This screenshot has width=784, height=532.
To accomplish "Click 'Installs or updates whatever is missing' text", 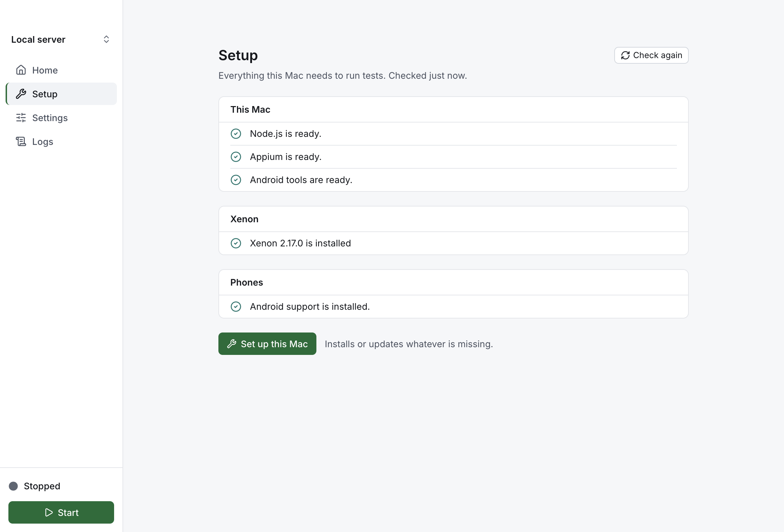I will click(x=409, y=344).
